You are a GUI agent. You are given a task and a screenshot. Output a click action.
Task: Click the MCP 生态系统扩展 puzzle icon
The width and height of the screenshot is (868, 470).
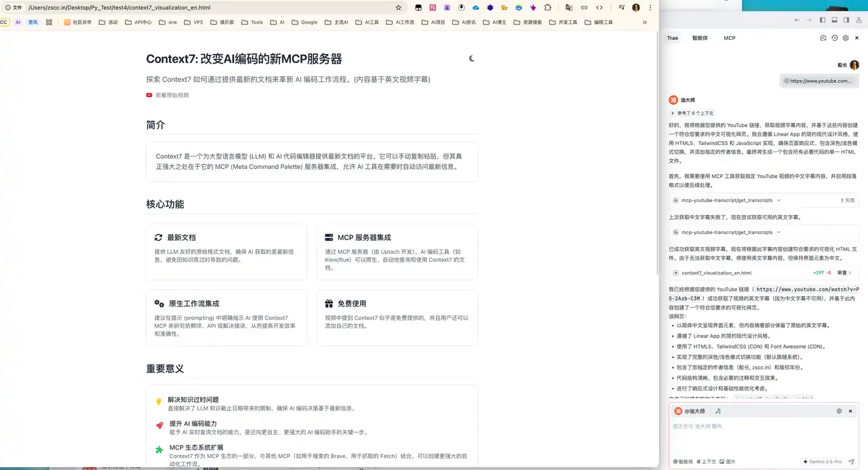click(159, 449)
